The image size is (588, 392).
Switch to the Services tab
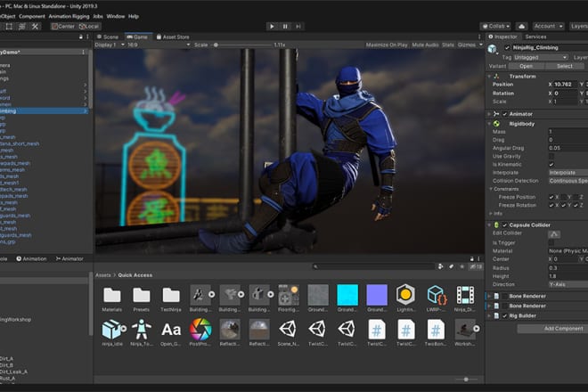coord(535,37)
